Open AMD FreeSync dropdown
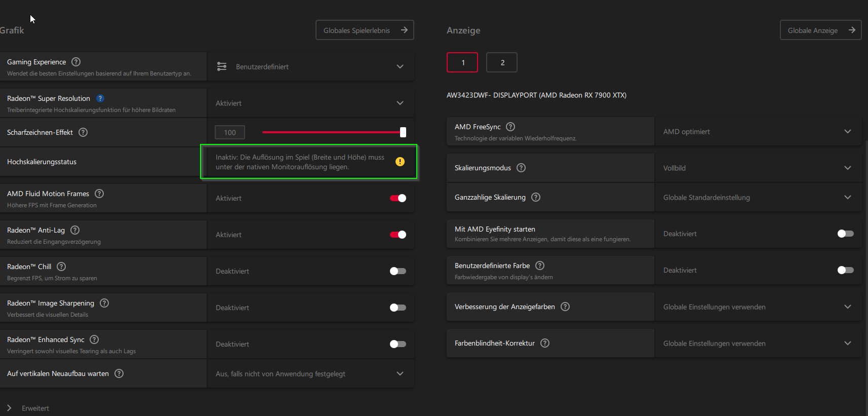Viewport: 868px width, 416px height. pos(758,131)
